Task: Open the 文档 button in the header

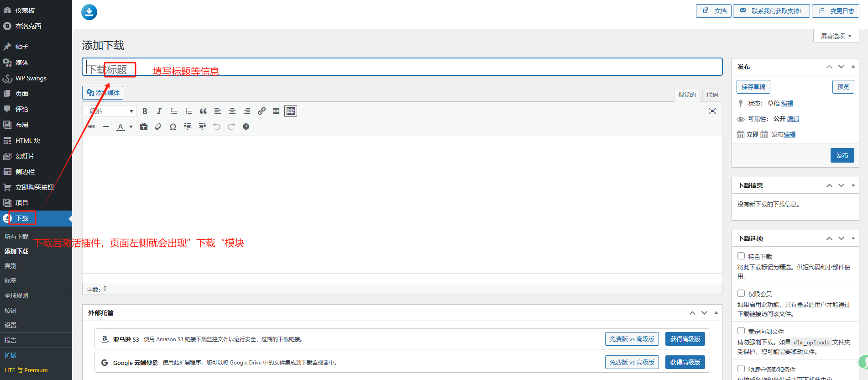Action: click(x=714, y=11)
